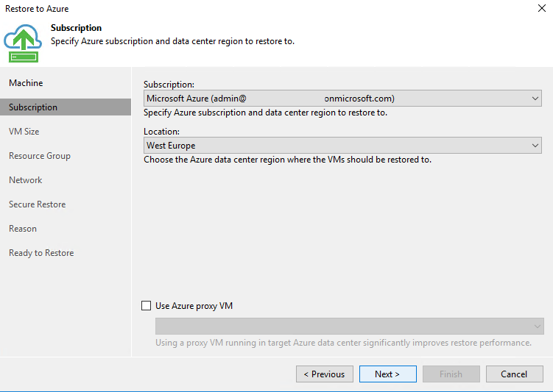
Task: Open the Reason step
Action: 23,229
